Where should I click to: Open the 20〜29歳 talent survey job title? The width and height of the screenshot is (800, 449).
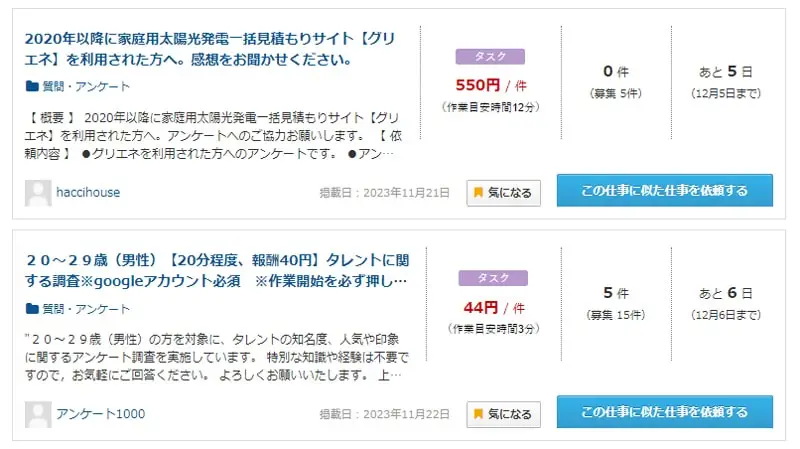[x=217, y=270]
